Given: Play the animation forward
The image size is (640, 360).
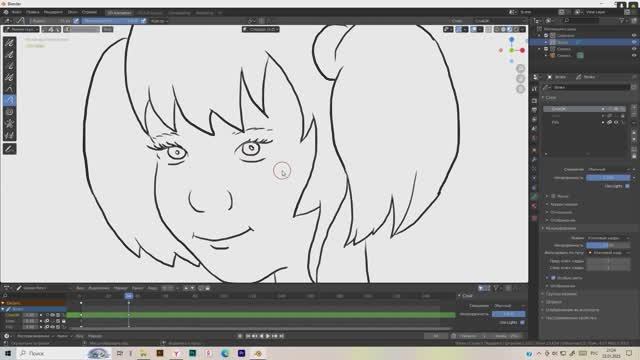Looking at the screenshot, I should click(x=268, y=336).
